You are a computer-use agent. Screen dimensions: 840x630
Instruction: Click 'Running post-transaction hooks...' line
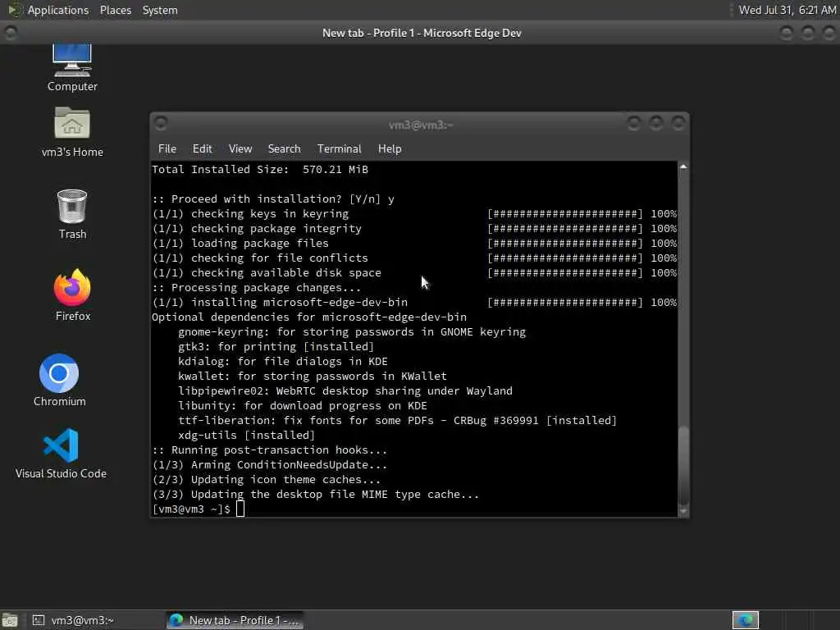click(x=269, y=450)
